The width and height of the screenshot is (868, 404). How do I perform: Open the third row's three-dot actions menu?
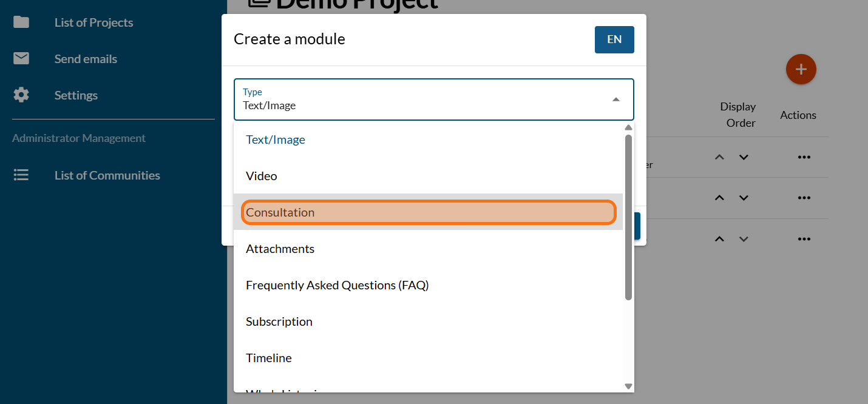coord(804,239)
